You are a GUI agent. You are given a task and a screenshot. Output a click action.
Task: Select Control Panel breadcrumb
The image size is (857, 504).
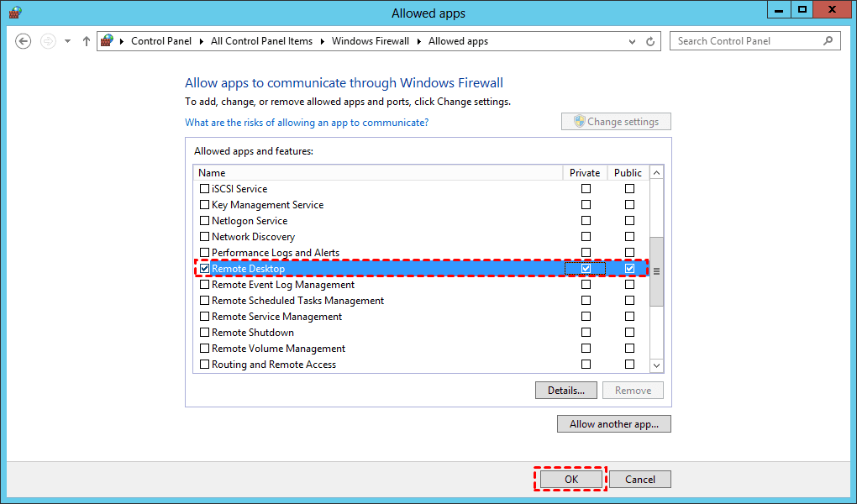click(x=161, y=41)
